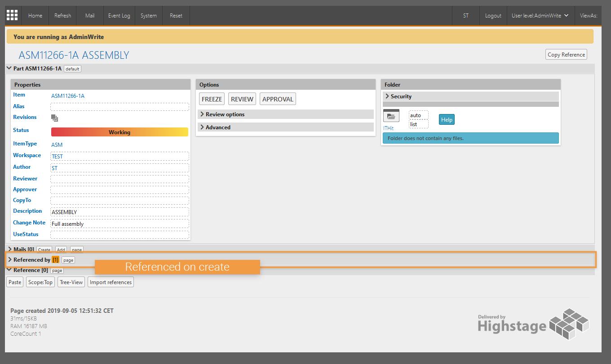Collapse the Part ASM11266-1A section
611x364 pixels.
pos(9,68)
